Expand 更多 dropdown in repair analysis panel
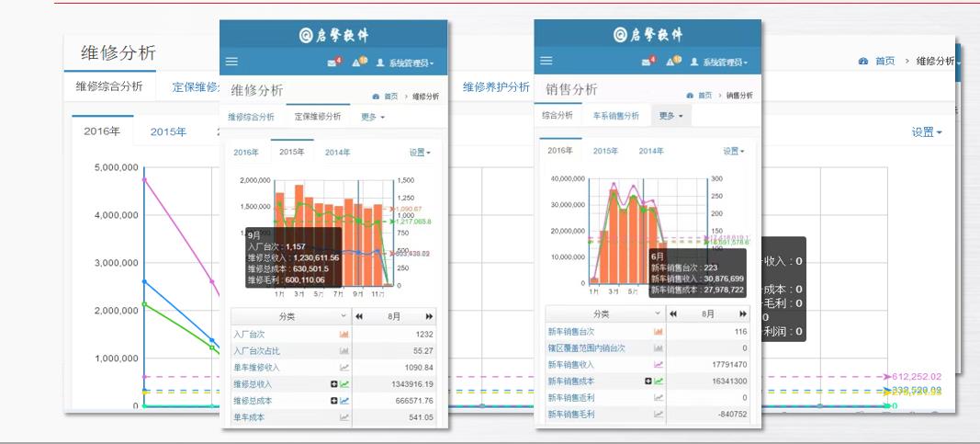The image size is (980, 444). pos(373,118)
